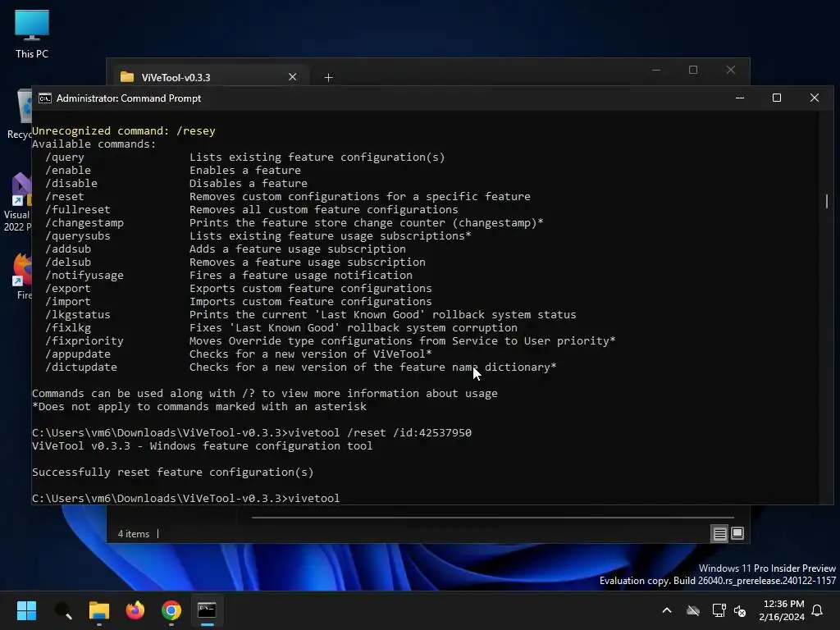840x630 pixels.
Task: Click the '/fixlkg' command text
Action: [68, 328]
